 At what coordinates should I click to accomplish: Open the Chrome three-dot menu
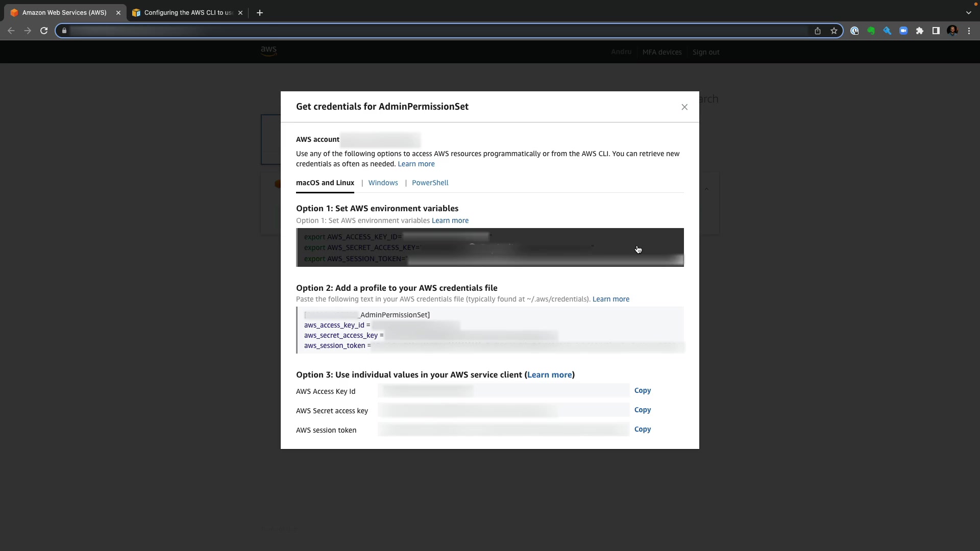[x=969, y=31]
